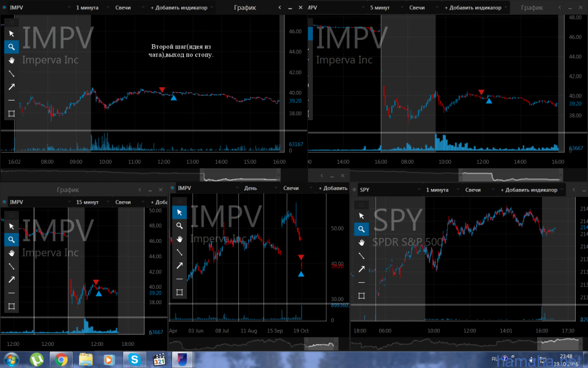Choose horizontal line tool in IMPV День chart
Screen dimensions: 588x368
click(x=179, y=279)
